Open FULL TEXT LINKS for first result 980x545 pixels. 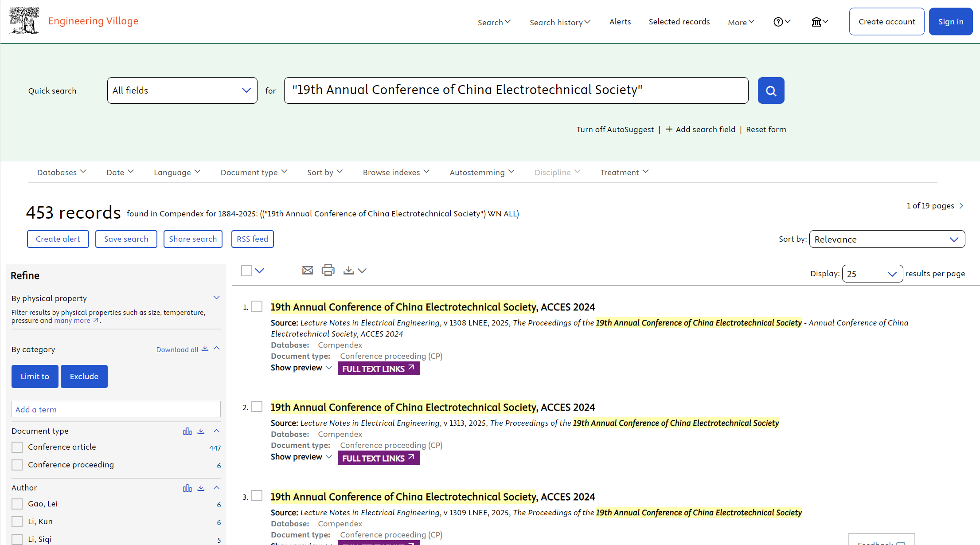coord(379,369)
